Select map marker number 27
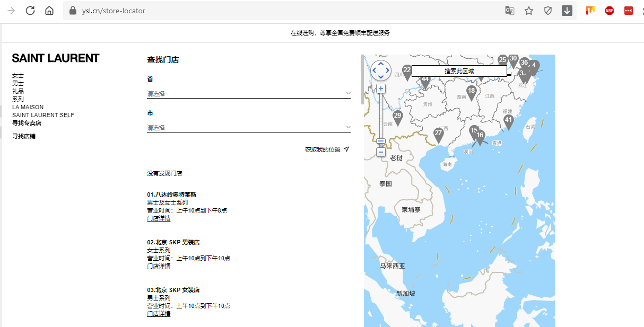 click(x=439, y=135)
